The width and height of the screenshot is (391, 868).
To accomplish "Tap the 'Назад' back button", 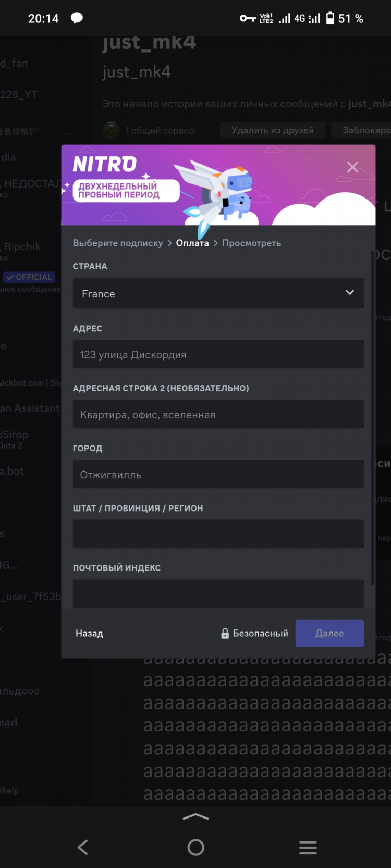I will pos(89,634).
